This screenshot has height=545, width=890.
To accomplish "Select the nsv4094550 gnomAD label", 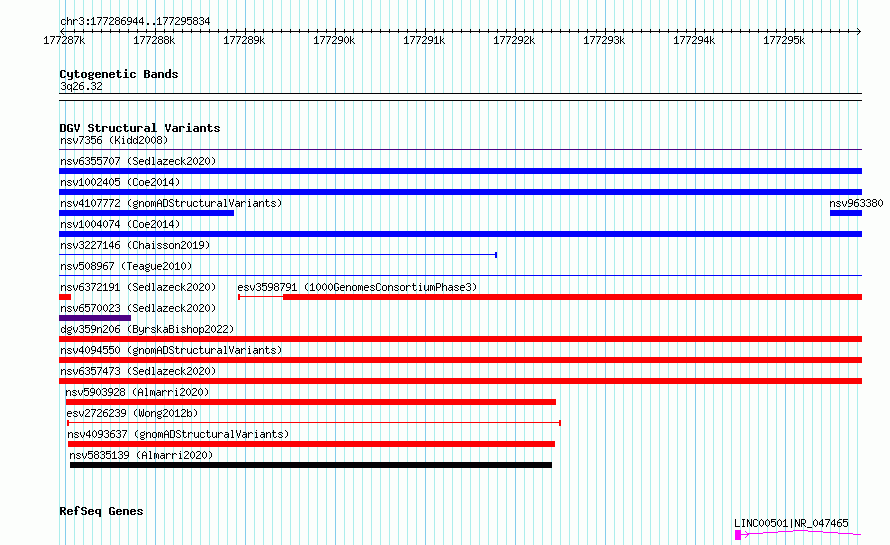I will coord(171,350).
